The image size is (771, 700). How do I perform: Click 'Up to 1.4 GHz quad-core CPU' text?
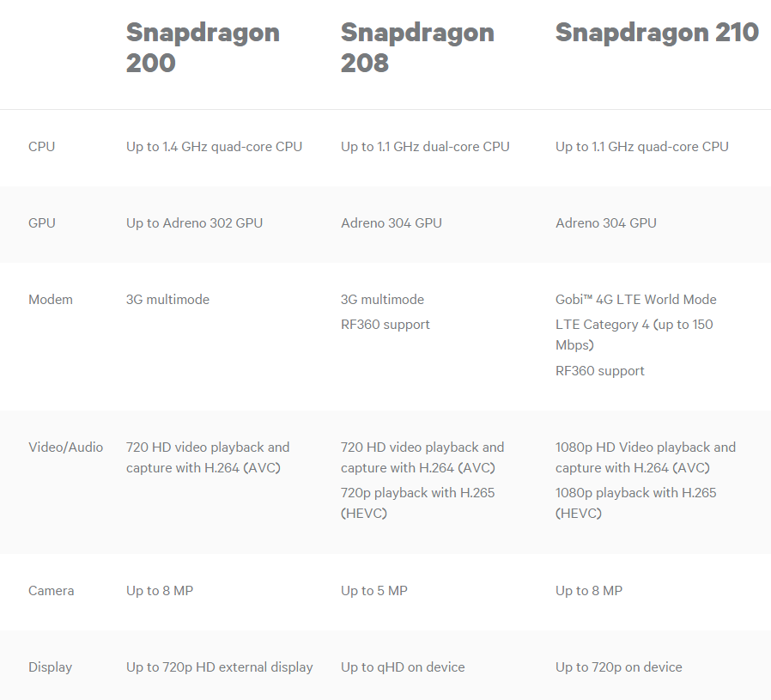[214, 147]
